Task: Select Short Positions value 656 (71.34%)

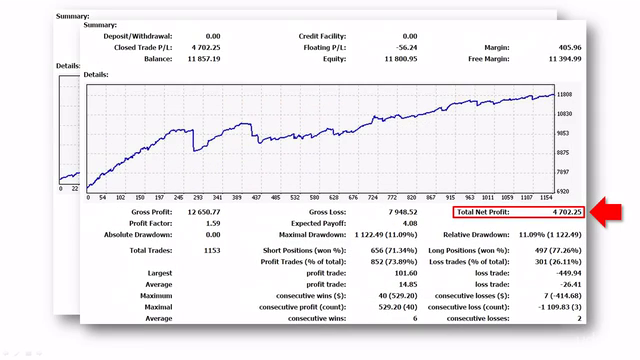Action: click(x=394, y=251)
